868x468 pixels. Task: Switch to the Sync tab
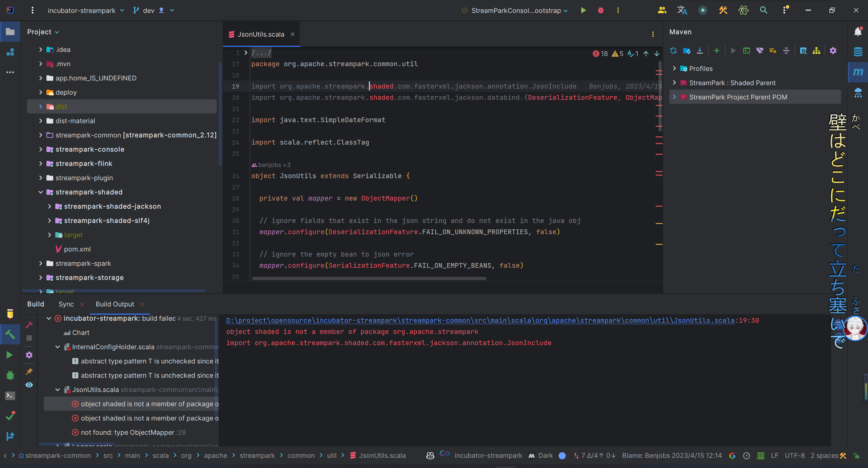[66, 304]
